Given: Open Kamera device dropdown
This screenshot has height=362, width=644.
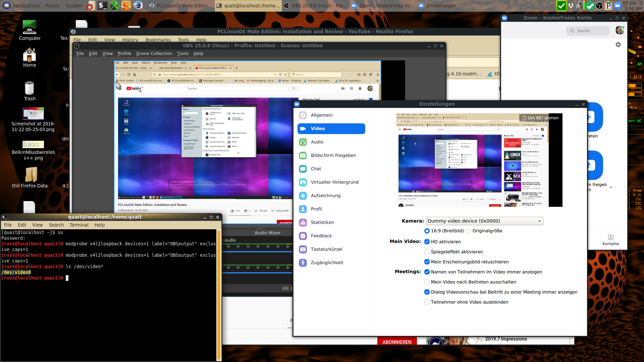Looking at the screenshot, I should pos(484,221).
